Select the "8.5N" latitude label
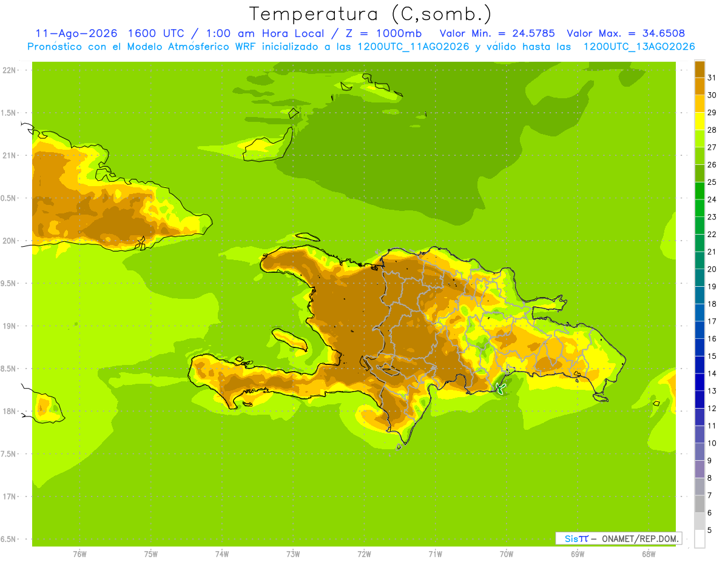 pyautogui.click(x=9, y=369)
